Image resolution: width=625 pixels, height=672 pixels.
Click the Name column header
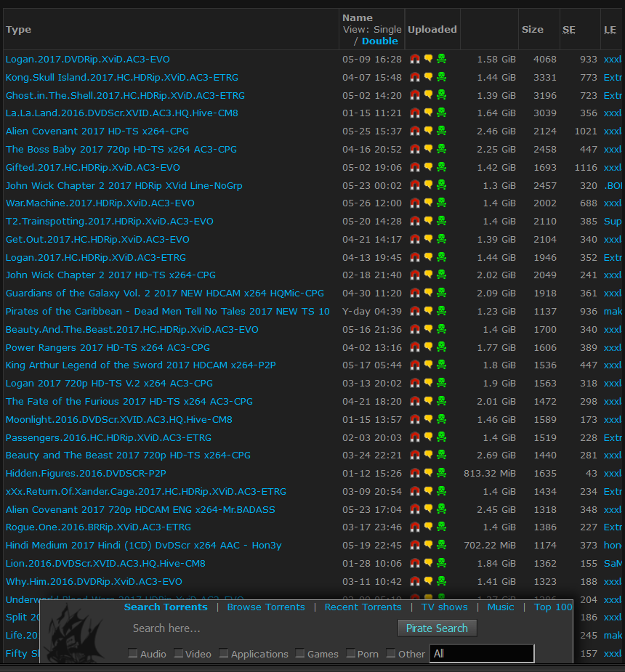click(358, 18)
